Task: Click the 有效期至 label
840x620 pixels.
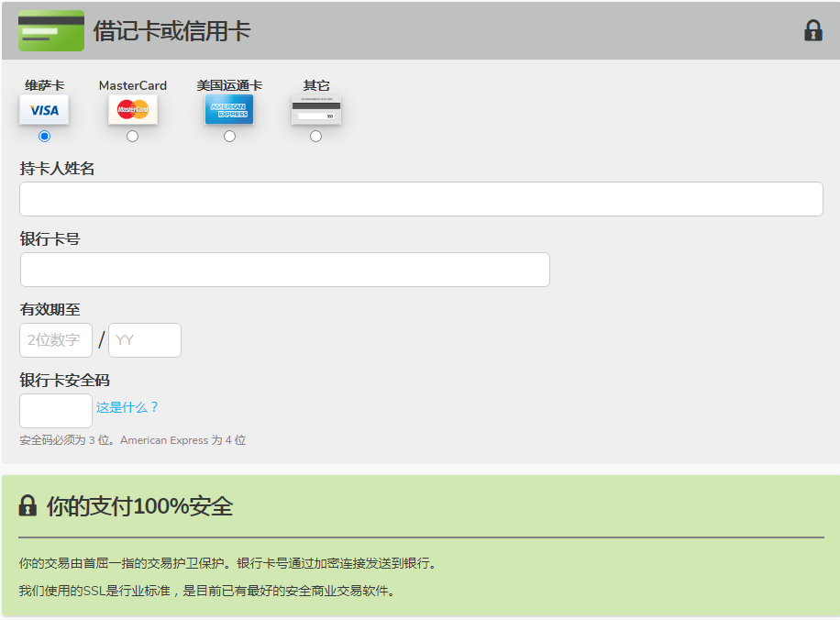Action: click(x=50, y=309)
